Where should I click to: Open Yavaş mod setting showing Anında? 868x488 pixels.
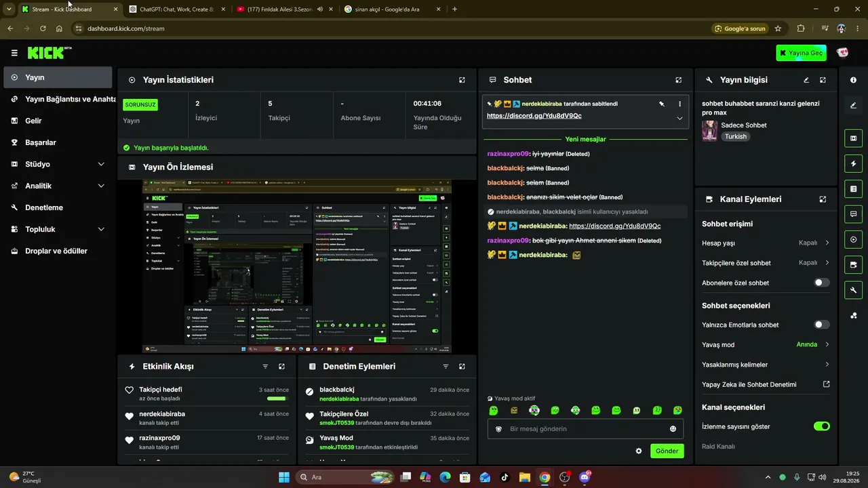pos(766,344)
